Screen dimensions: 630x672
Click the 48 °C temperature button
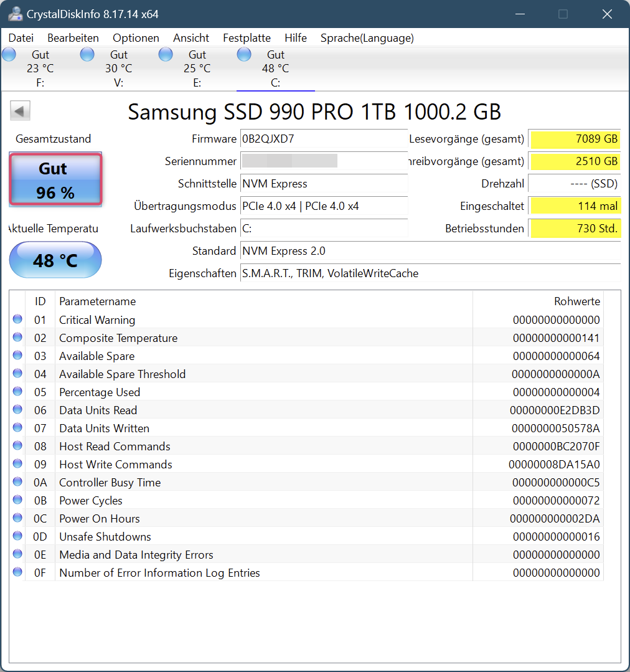coord(55,260)
